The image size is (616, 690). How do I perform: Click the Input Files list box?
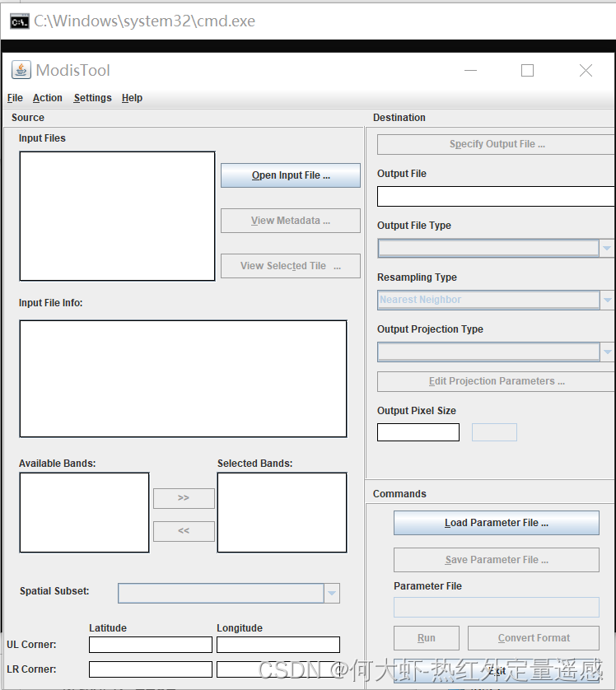click(x=117, y=216)
